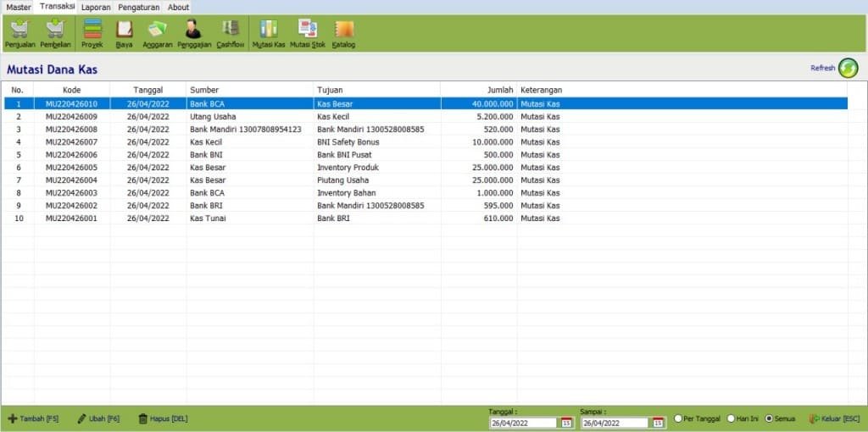The width and height of the screenshot is (868, 432).
Task: Open calendar picker for Tanggal field
Action: click(x=565, y=423)
